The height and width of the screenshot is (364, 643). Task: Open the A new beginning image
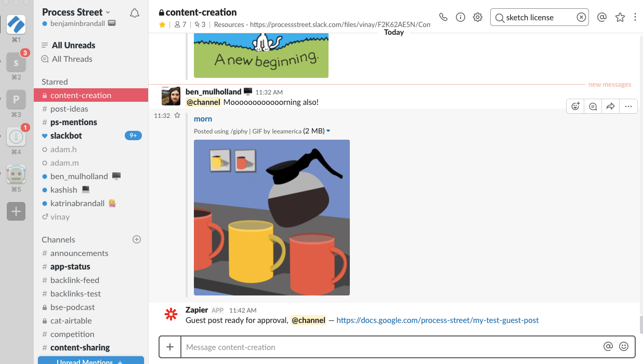click(x=261, y=56)
